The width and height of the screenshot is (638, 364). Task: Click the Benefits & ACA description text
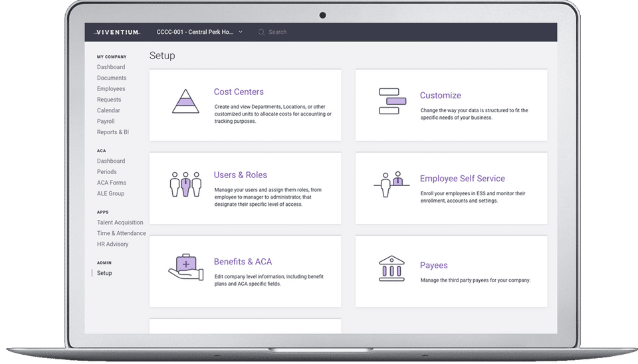pyautogui.click(x=269, y=280)
